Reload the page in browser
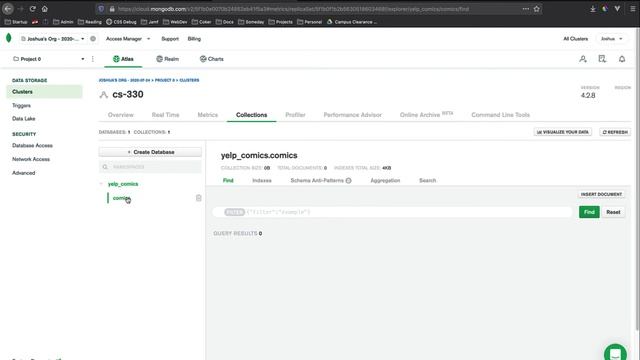Screen dimensions: 640x360 click(33, 9)
